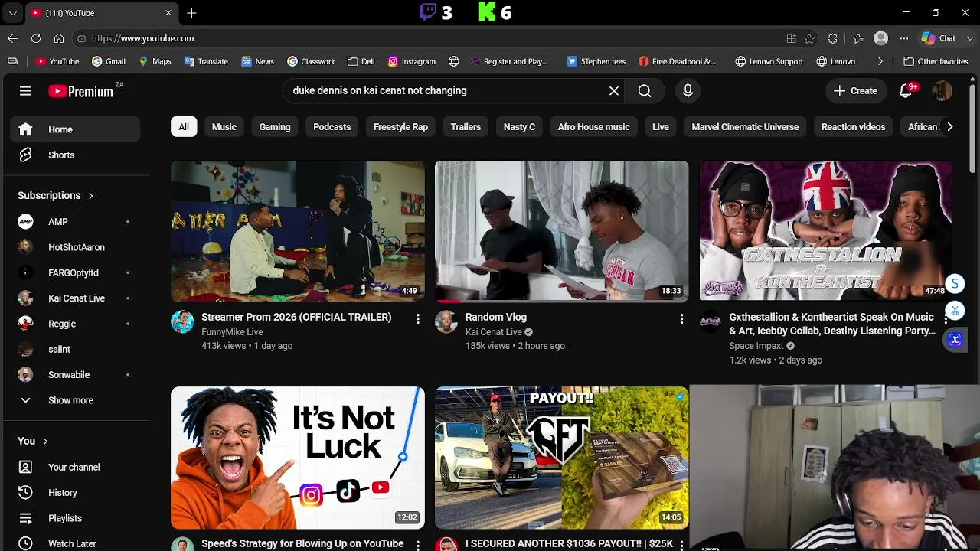
Task: Open the Kai Cenat Live subscription
Action: pos(75,298)
